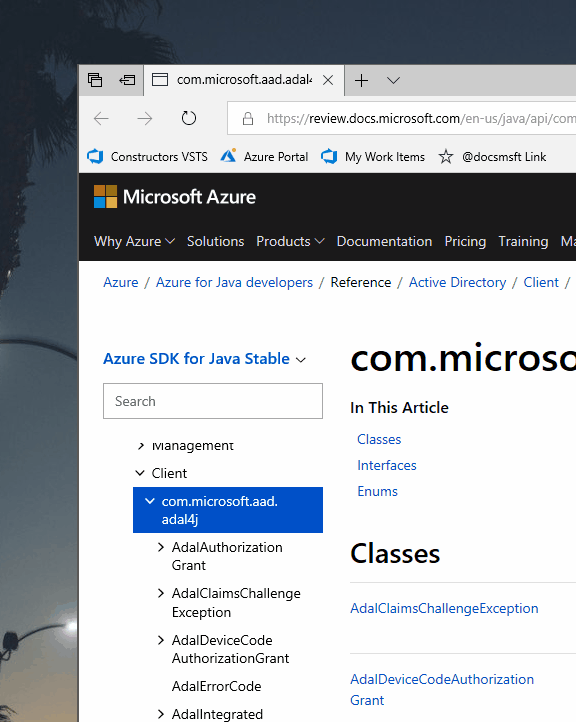Open AdalDeviceCodeAuthorizationGrant class link

click(442, 689)
